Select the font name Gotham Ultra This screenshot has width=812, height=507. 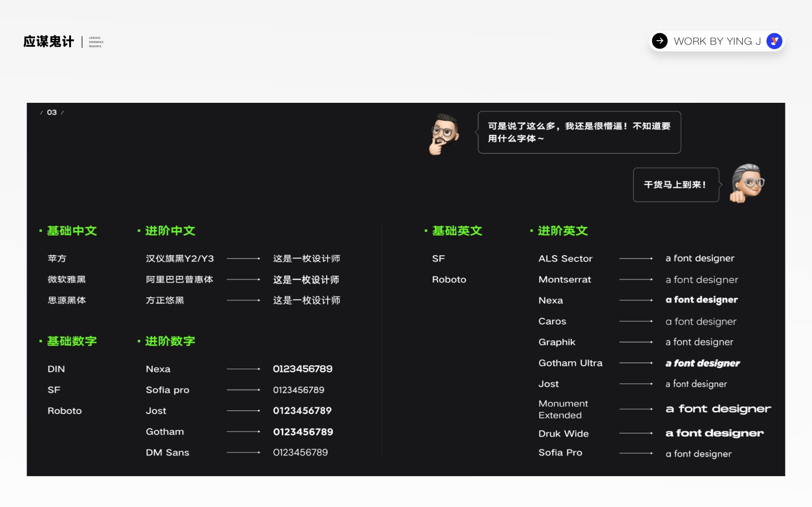(570, 363)
